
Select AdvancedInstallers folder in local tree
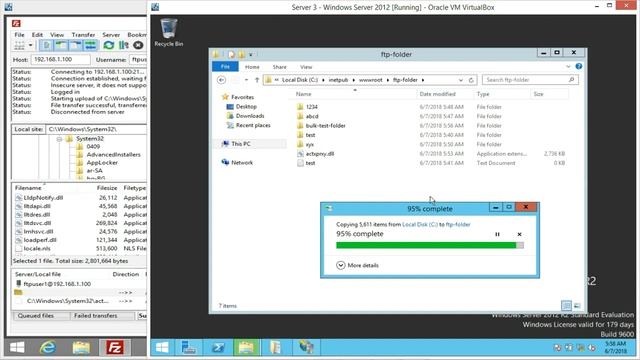[x=113, y=155]
